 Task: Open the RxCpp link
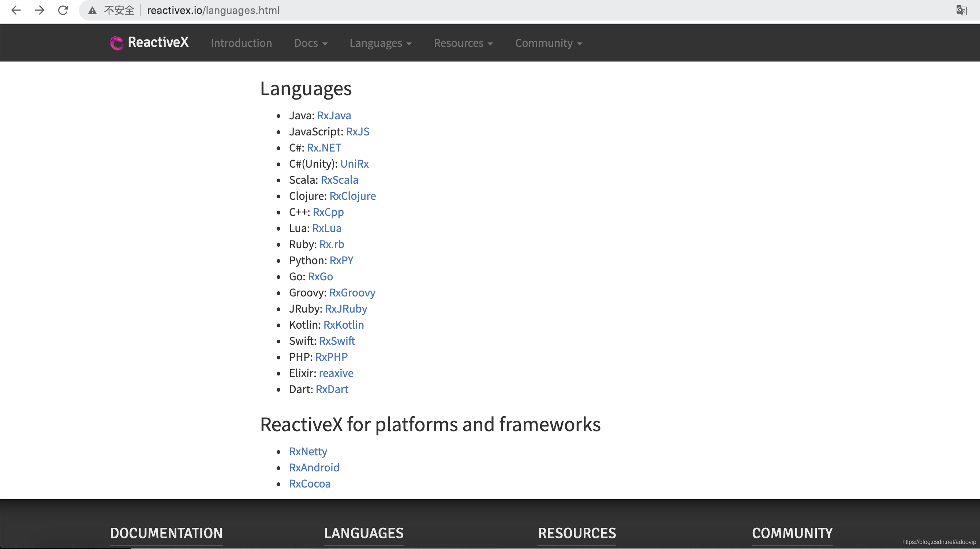click(x=328, y=212)
